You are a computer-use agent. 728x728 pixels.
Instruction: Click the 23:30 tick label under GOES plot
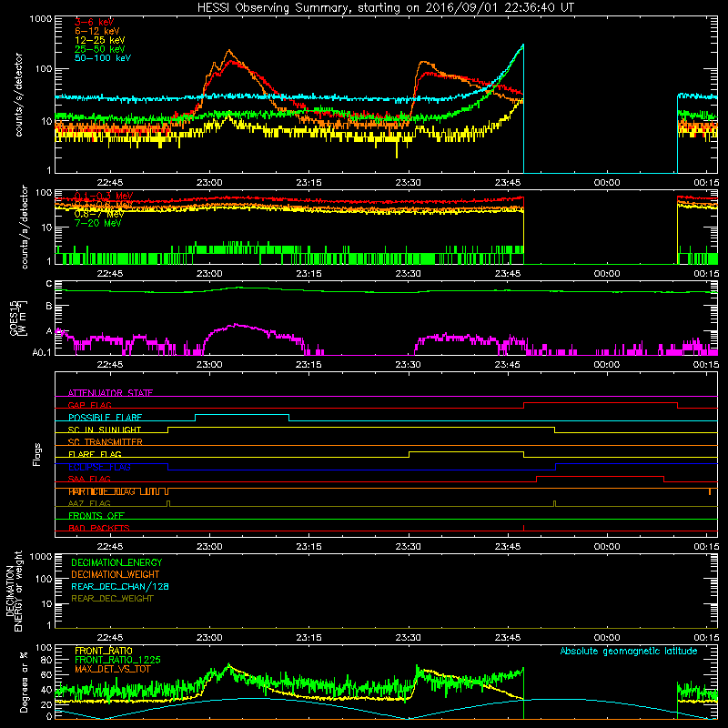click(x=408, y=365)
